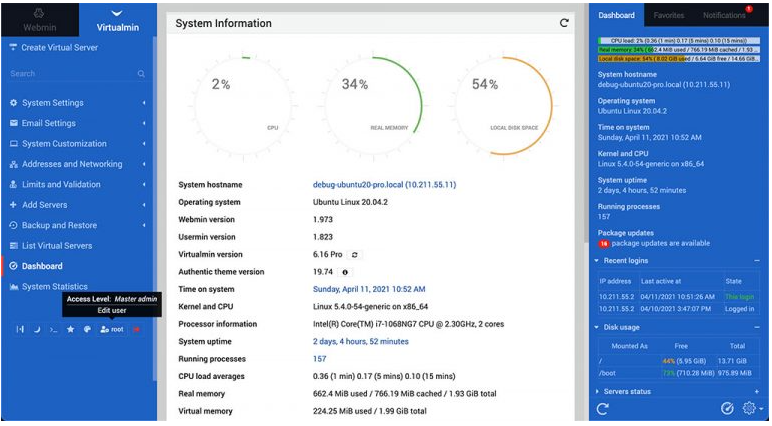
Task: Click System Statistics chart icon
Action: [14, 287]
